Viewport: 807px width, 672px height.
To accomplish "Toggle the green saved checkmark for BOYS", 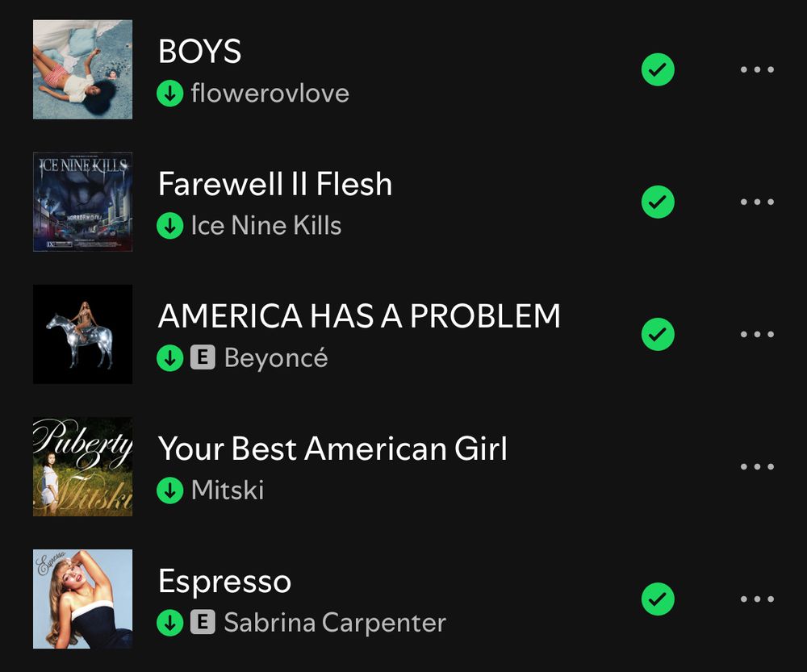I will pyautogui.click(x=658, y=69).
